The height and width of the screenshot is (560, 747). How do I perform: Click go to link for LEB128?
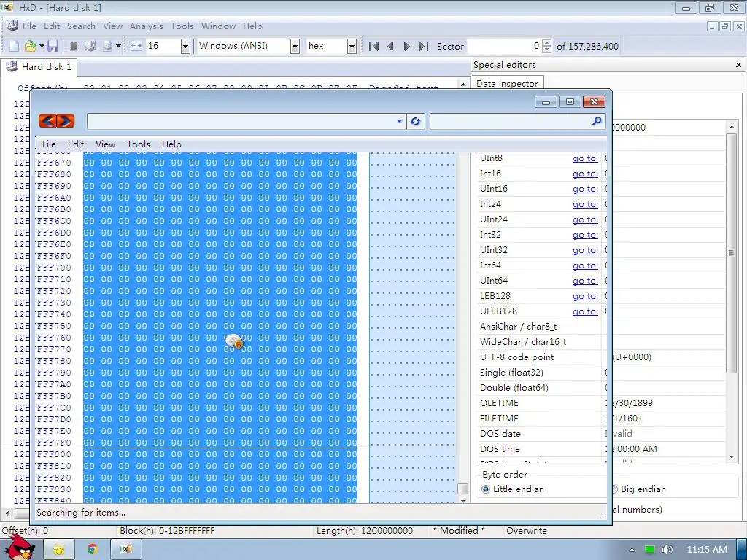(585, 296)
